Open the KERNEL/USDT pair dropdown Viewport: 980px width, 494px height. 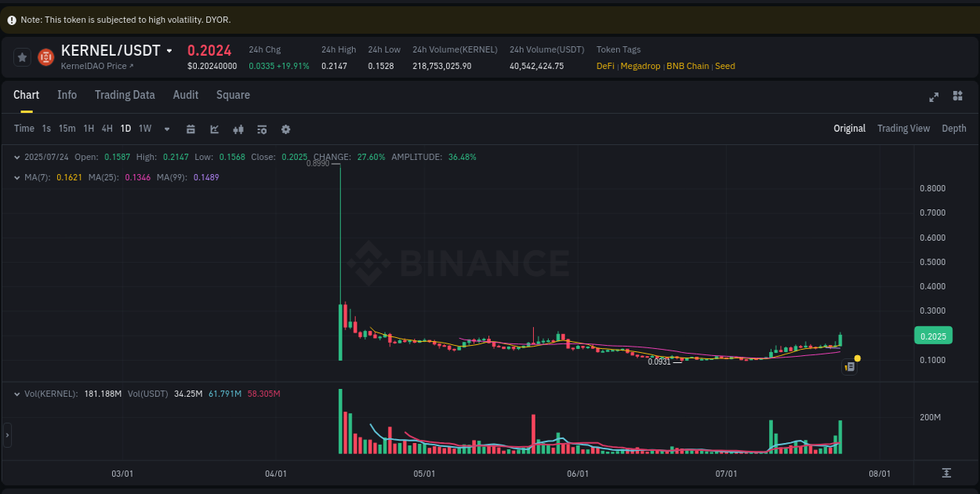tap(169, 49)
